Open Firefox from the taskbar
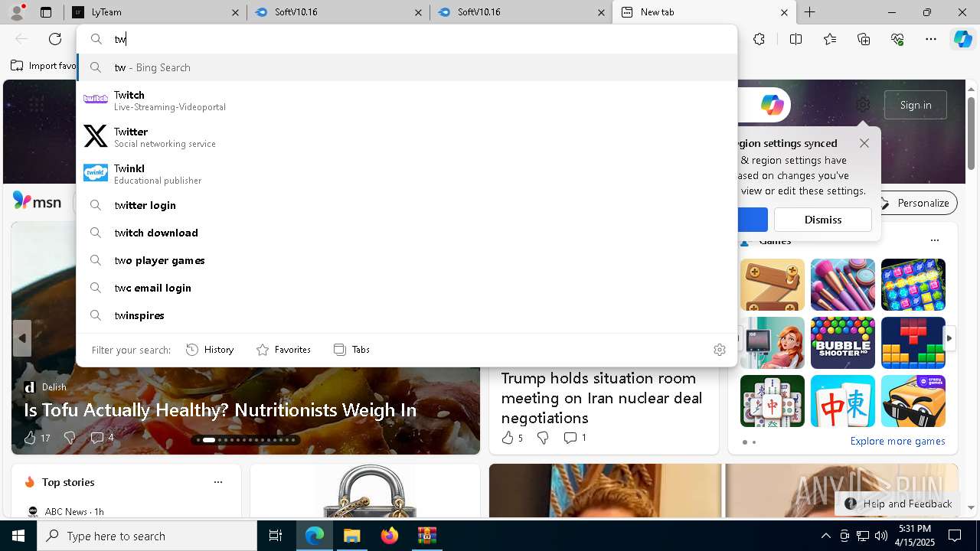The image size is (980, 551). point(389,536)
